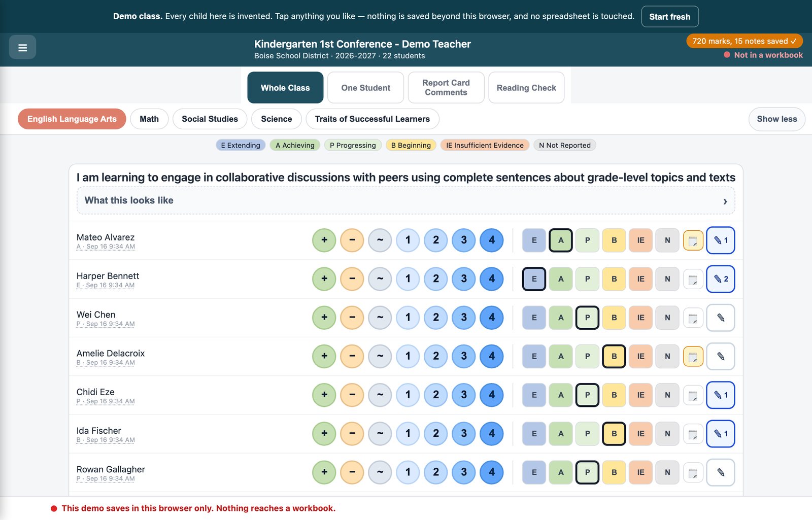Image resolution: width=812 pixels, height=520 pixels.
Task: Choose the Science subject pill
Action: pyautogui.click(x=277, y=119)
